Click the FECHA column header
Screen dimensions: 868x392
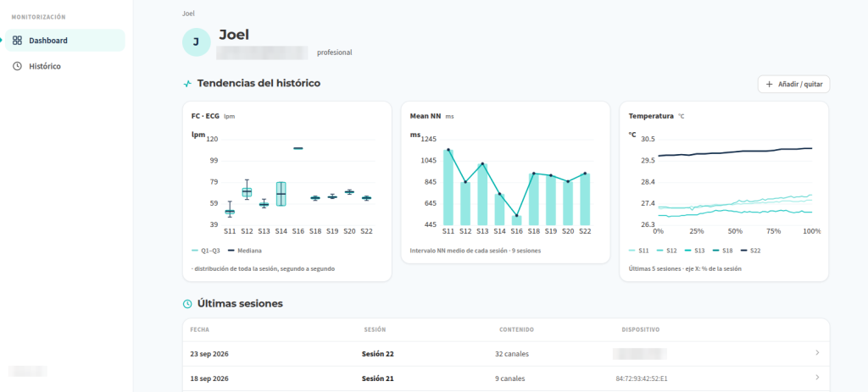(x=199, y=329)
